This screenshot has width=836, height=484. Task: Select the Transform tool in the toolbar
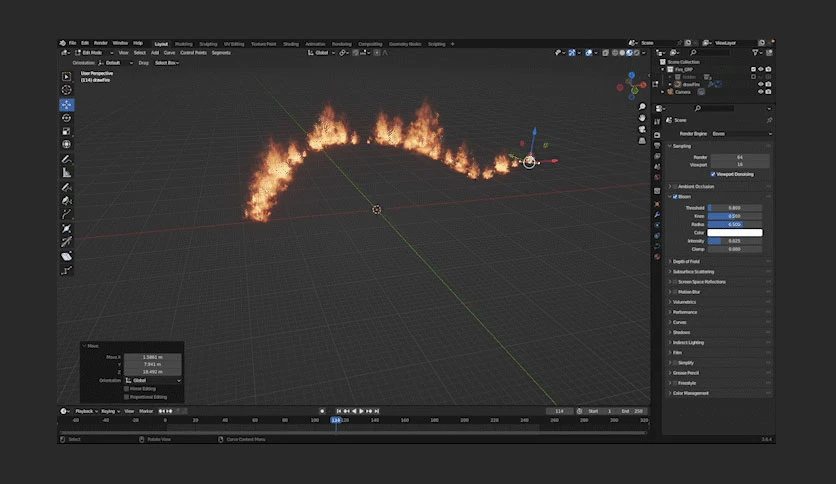pyautogui.click(x=67, y=144)
